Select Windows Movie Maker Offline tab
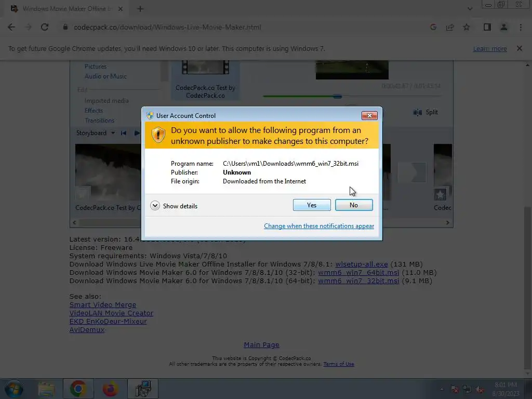This screenshot has height=399, width=532. pyautogui.click(x=66, y=9)
